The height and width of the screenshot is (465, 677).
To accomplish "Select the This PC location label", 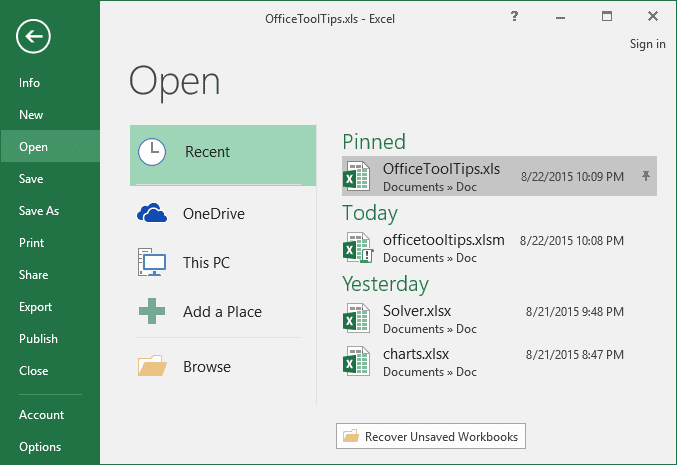I will tap(206, 262).
